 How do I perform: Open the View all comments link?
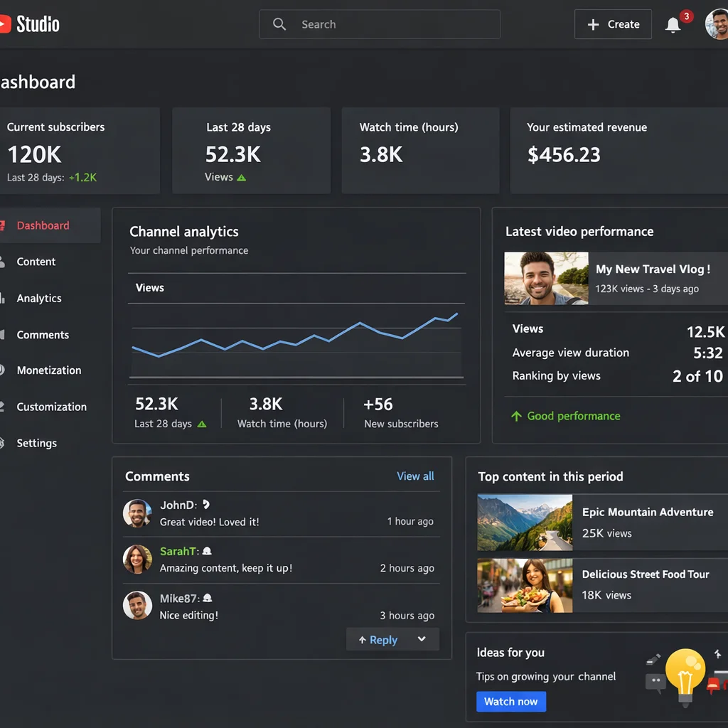pyautogui.click(x=415, y=476)
